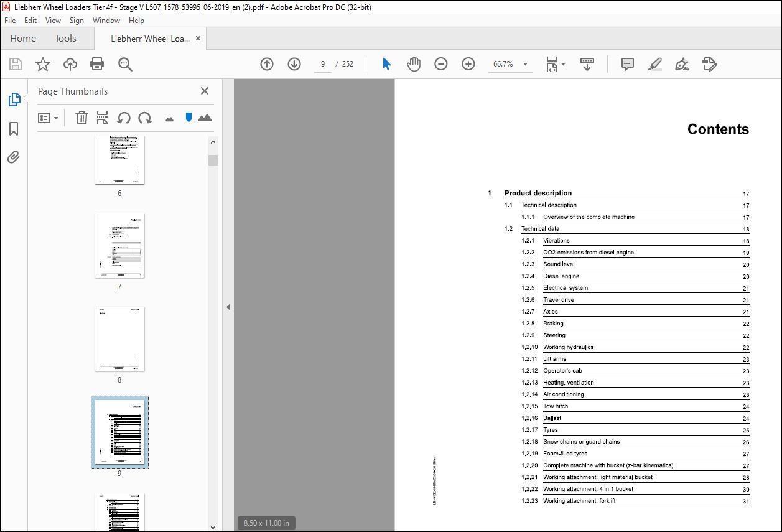Reduce thumbnail size small mountain icon
Viewport: 782px width, 532px height.
coord(169,119)
